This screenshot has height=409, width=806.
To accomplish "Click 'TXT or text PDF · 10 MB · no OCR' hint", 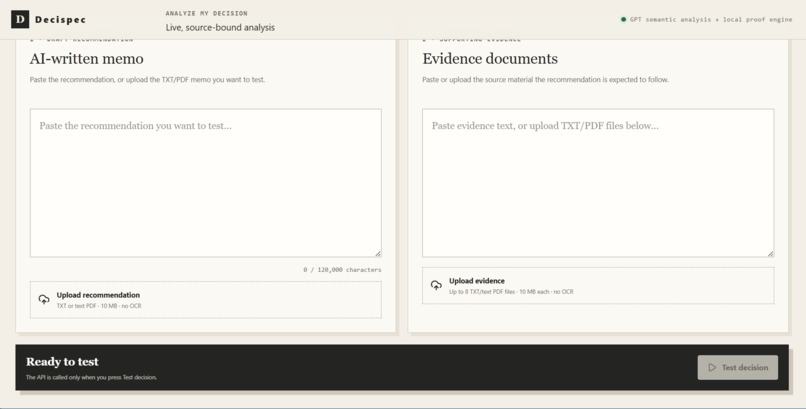I will (99, 306).
